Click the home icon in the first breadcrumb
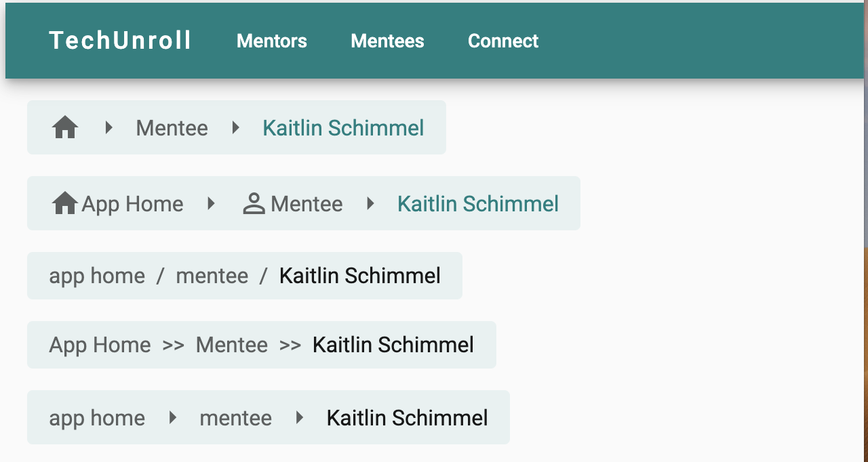Viewport: 868px width, 462px height. (65, 127)
